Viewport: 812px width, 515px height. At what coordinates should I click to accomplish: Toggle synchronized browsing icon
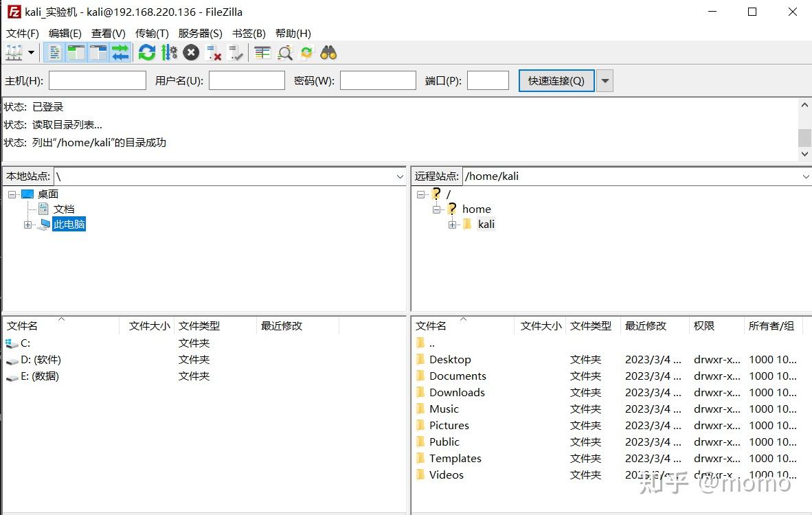tap(306, 52)
